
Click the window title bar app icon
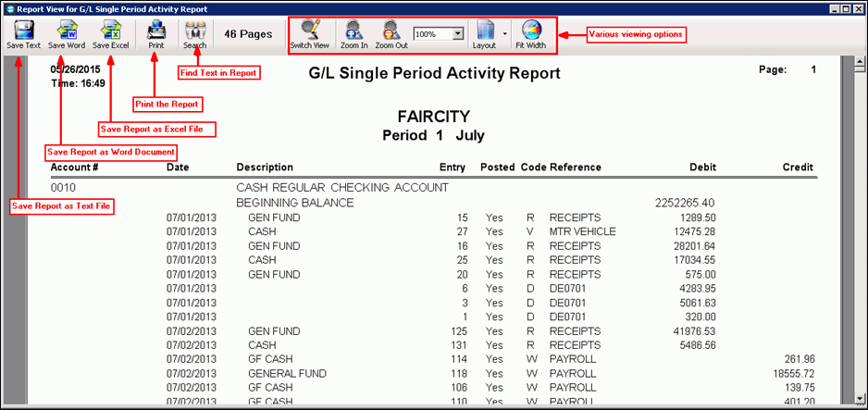click(9, 9)
